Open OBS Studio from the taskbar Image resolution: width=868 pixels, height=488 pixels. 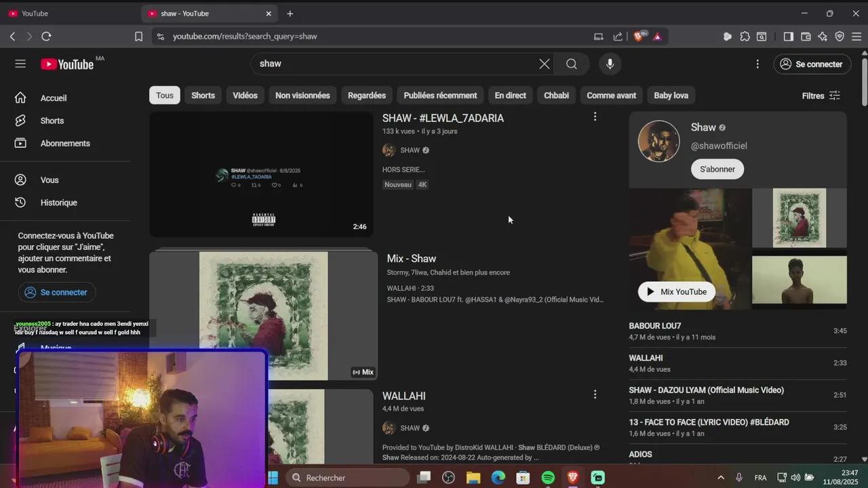[x=448, y=478]
